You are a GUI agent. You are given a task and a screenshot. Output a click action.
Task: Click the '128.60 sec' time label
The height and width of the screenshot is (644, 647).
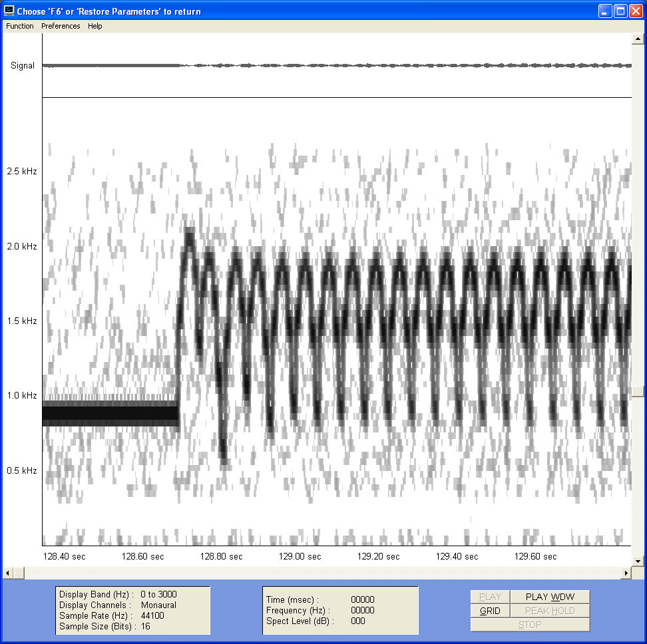pos(142,557)
